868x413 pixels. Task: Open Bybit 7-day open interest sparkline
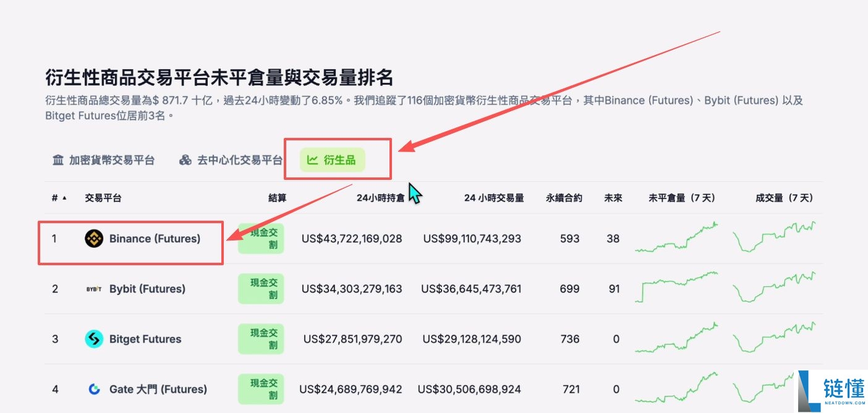[x=677, y=287]
